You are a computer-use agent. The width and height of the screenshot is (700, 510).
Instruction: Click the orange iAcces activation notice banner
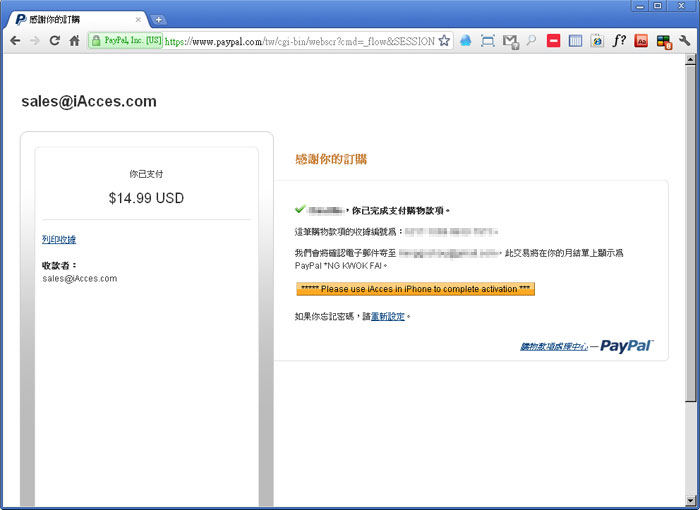pos(415,289)
